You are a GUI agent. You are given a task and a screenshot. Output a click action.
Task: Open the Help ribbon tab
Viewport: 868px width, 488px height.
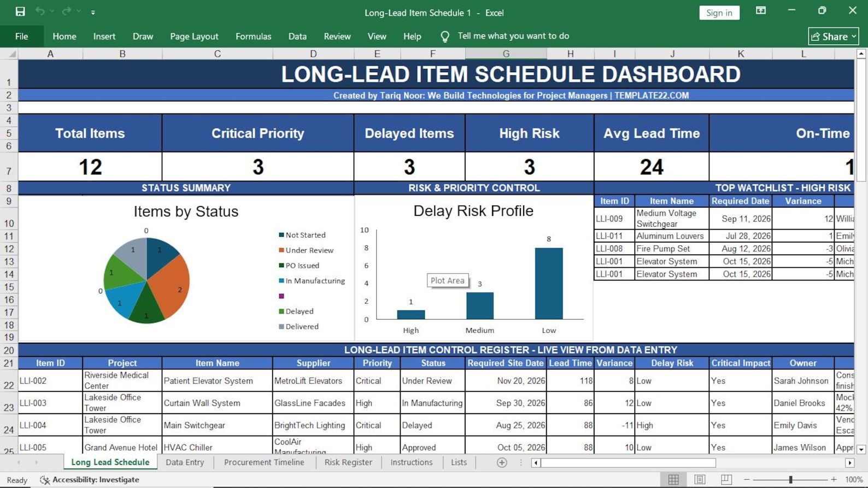412,37
